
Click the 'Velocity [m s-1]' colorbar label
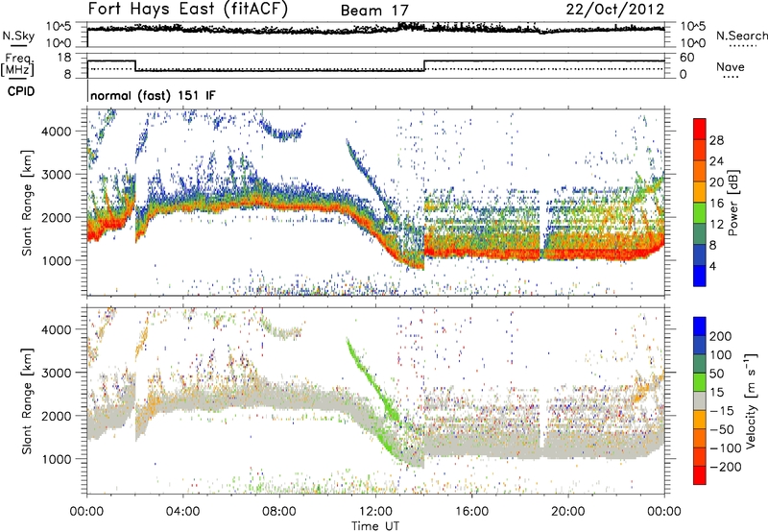[x=750, y=400]
